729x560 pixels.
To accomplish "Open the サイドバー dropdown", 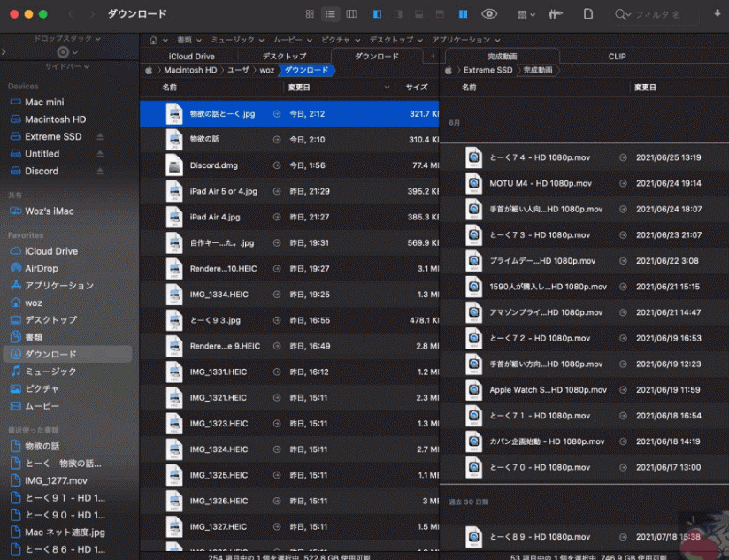I will click(x=67, y=67).
